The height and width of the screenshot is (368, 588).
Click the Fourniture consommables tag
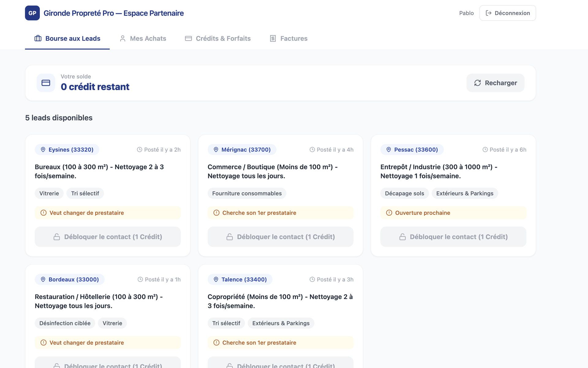tap(247, 193)
